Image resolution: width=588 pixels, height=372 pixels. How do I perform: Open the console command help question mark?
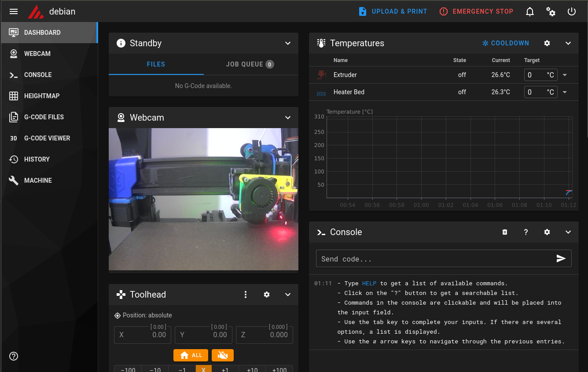(x=526, y=232)
